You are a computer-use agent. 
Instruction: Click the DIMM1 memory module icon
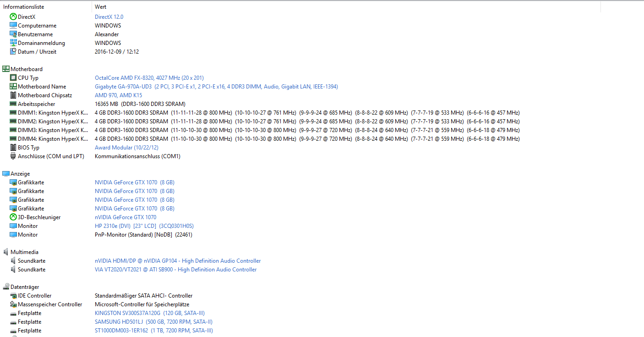[x=13, y=113]
